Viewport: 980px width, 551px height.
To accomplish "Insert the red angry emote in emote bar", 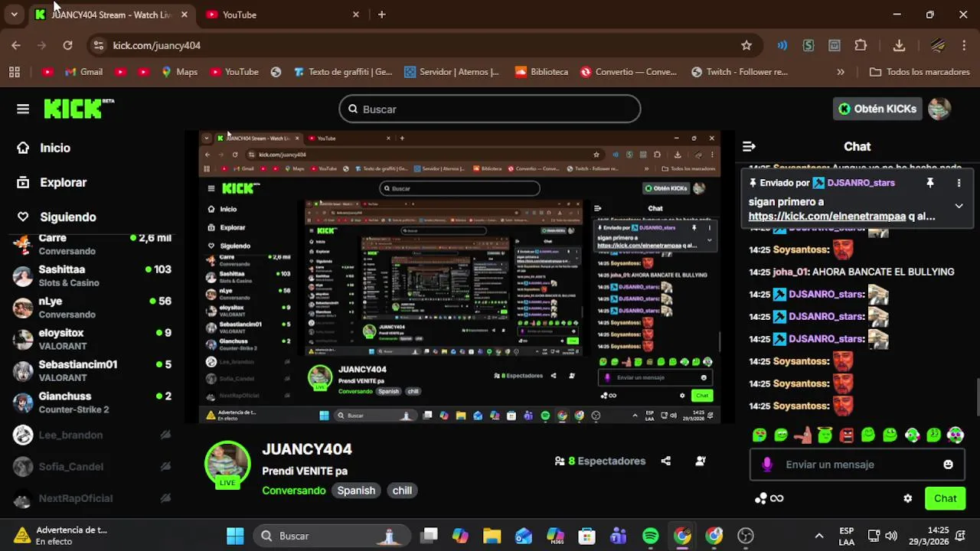I will [x=846, y=435].
